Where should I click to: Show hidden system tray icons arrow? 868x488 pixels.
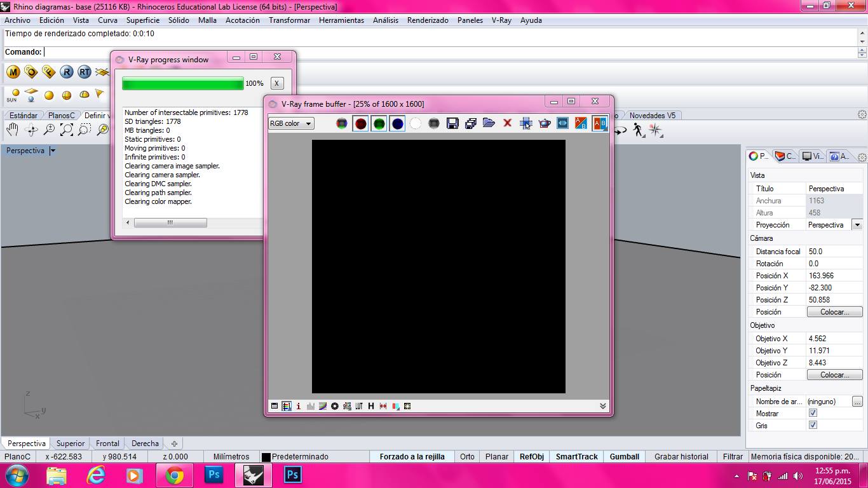coord(736,475)
